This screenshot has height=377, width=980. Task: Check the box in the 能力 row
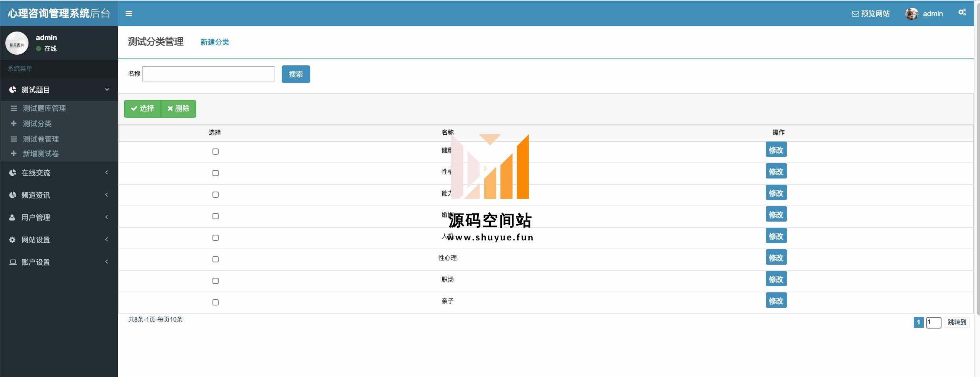(x=216, y=195)
